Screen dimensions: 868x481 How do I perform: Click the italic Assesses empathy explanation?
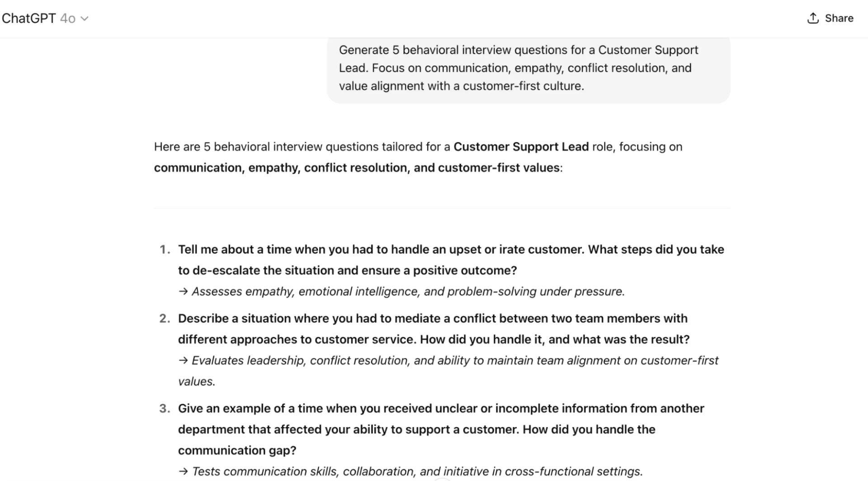[x=408, y=292]
